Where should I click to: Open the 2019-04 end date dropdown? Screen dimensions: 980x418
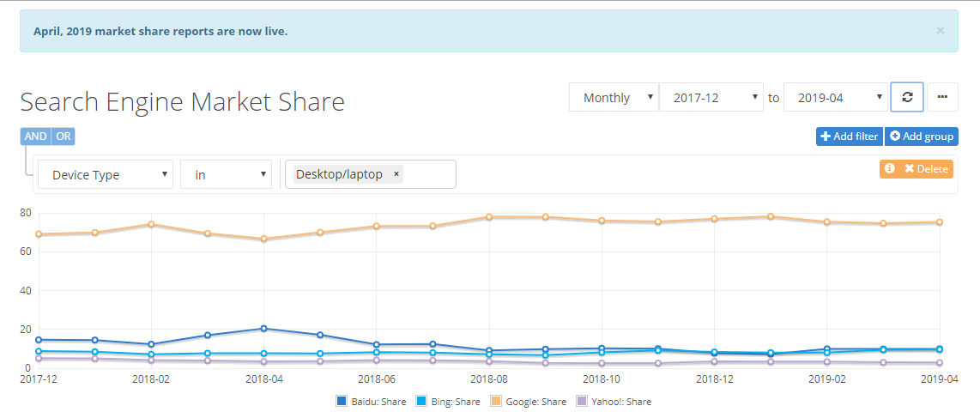(x=836, y=98)
